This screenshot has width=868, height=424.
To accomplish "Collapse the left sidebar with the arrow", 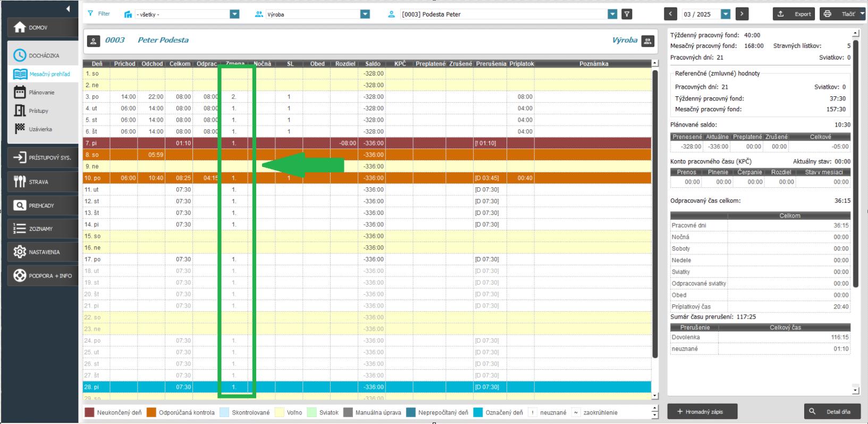I will click(x=68, y=9).
